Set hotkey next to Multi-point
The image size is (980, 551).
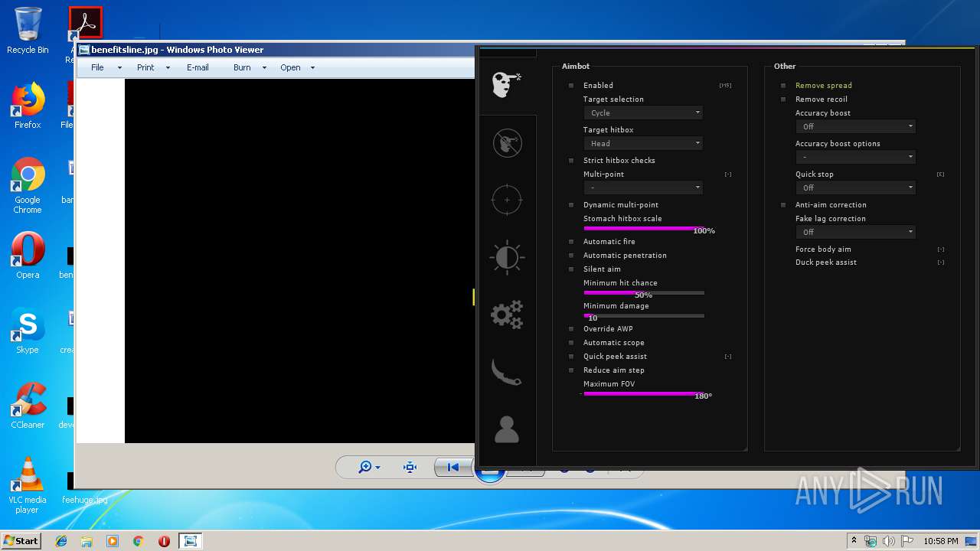[x=728, y=174]
